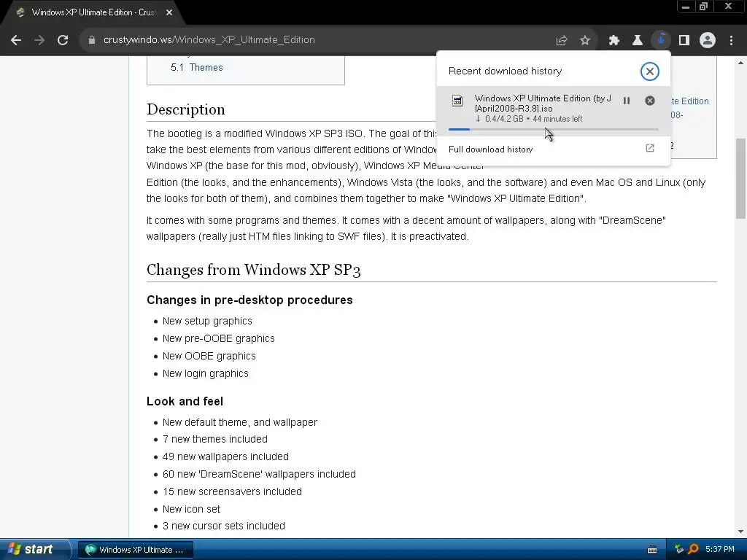Screen dimensions: 747x560
Task: Click the address bar URL
Action: point(209,40)
